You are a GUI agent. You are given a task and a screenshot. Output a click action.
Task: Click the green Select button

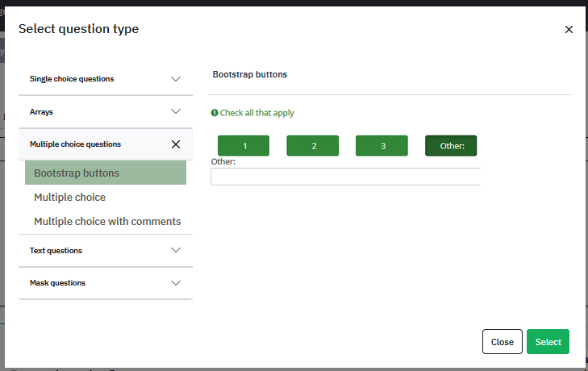tap(548, 342)
